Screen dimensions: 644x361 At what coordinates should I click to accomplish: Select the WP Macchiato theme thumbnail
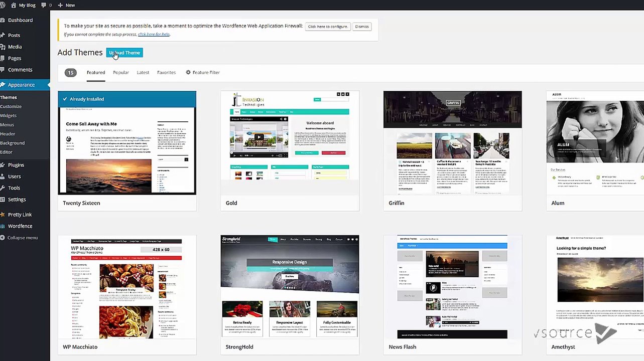(x=127, y=287)
